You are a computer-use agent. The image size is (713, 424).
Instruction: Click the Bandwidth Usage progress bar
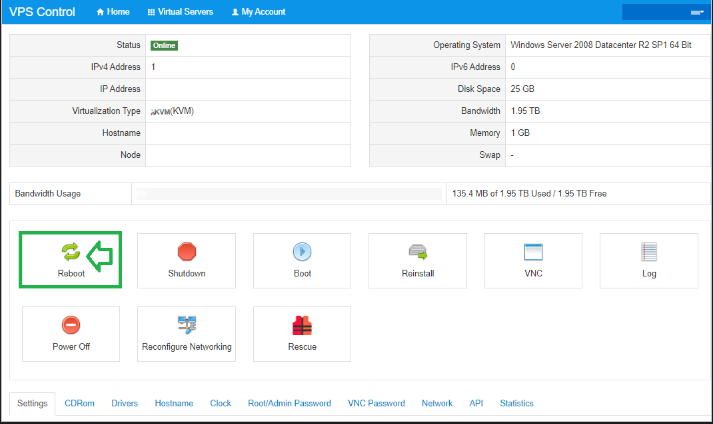(x=288, y=193)
